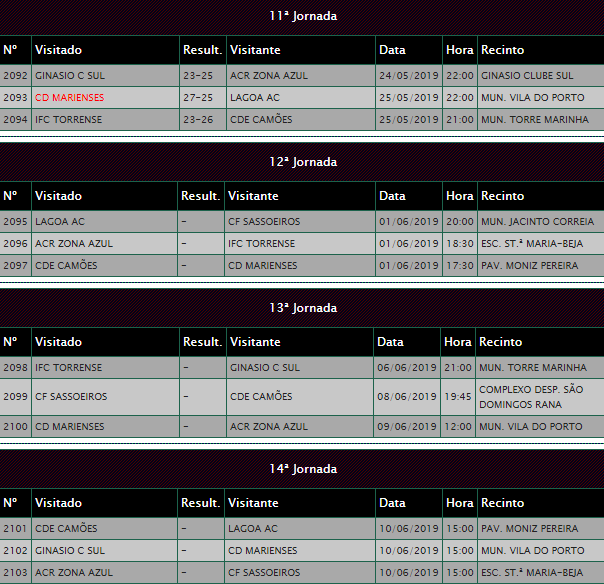Select the 12ª Jornada heading
604x584 pixels.
303,162
